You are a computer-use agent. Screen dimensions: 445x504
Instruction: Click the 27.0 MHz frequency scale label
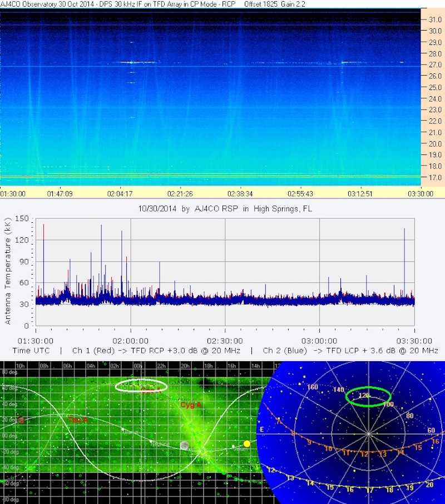[x=435, y=64]
